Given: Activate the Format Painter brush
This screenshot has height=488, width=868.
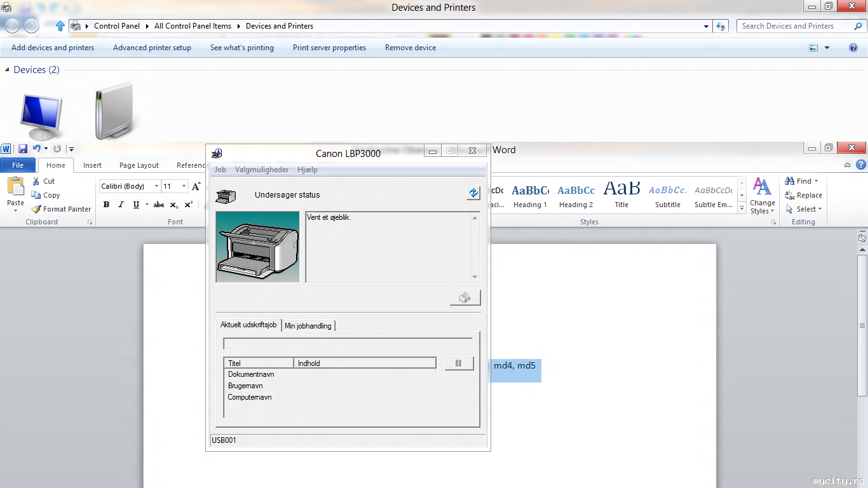Looking at the screenshot, I should click(x=61, y=209).
